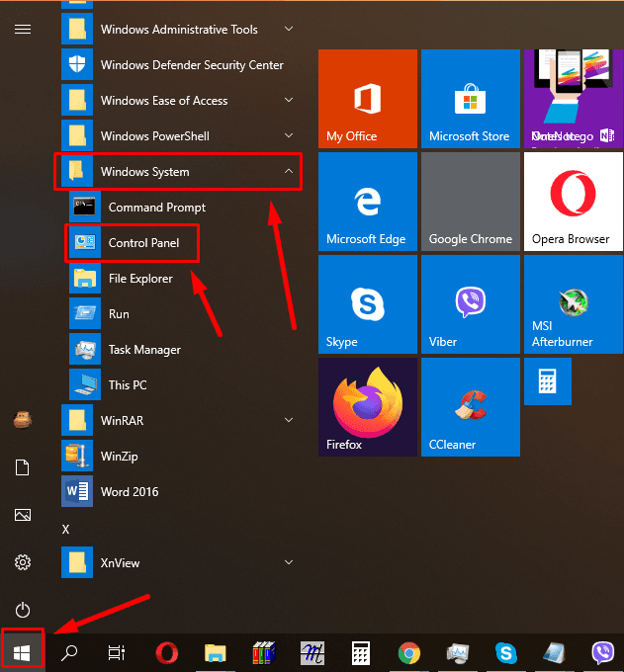Open the WinRAR folder label

click(123, 420)
